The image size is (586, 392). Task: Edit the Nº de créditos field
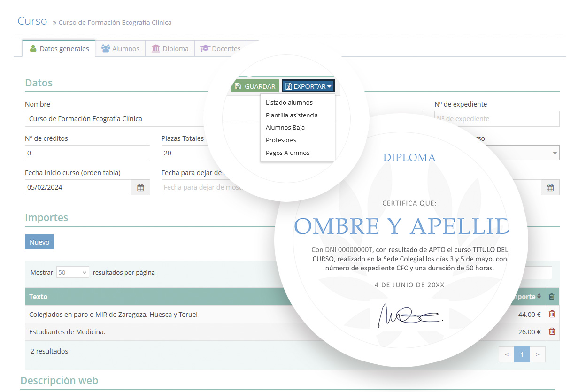[x=87, y=153]
